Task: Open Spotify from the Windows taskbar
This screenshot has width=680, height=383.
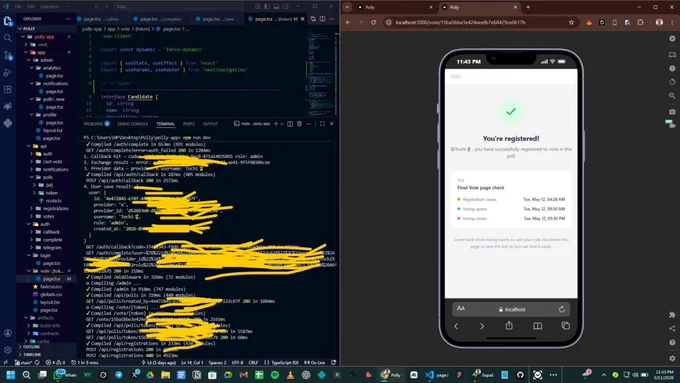Action: 275,375
